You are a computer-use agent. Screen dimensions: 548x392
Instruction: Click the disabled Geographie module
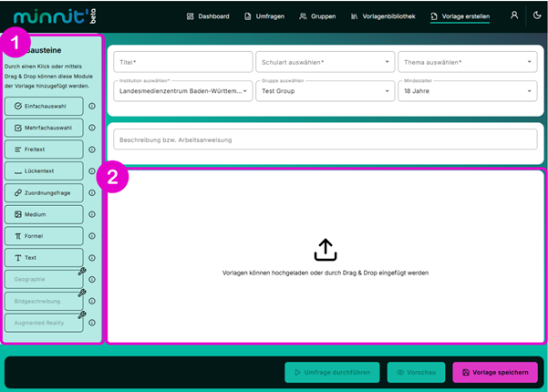[44, 280]
